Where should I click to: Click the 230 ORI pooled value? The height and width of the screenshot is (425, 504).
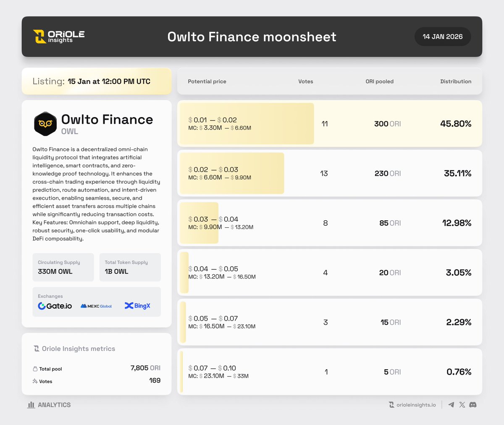pyautogui.click(x=388, y=173)
